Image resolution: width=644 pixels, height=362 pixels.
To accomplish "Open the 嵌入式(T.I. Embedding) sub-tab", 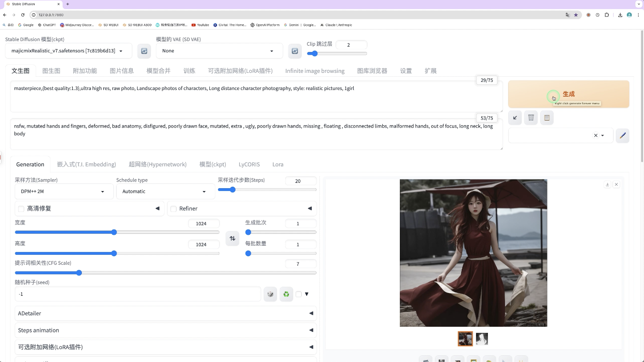I will [87, 164].
